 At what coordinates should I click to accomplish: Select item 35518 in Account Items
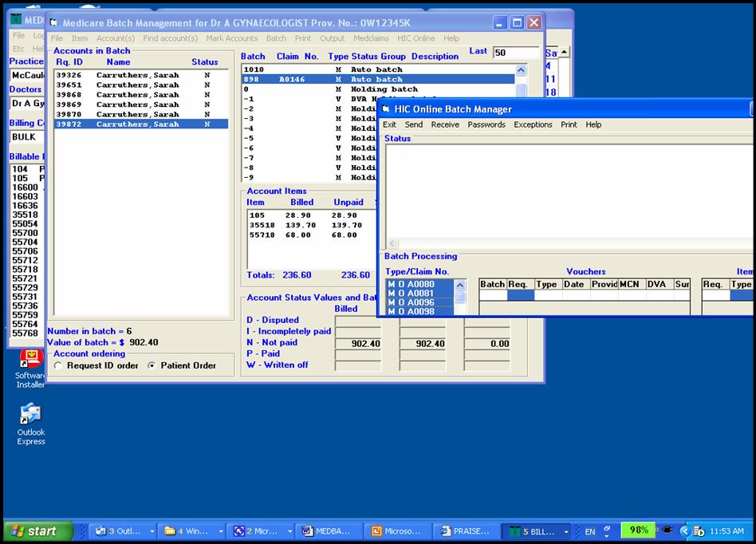tap(312, 225)
